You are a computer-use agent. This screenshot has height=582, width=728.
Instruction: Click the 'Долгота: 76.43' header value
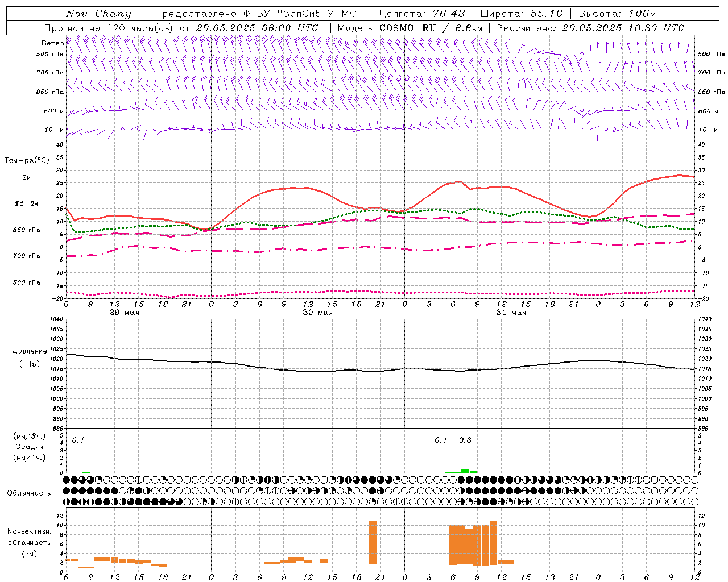pyautogui.click(x=421, y=14)
